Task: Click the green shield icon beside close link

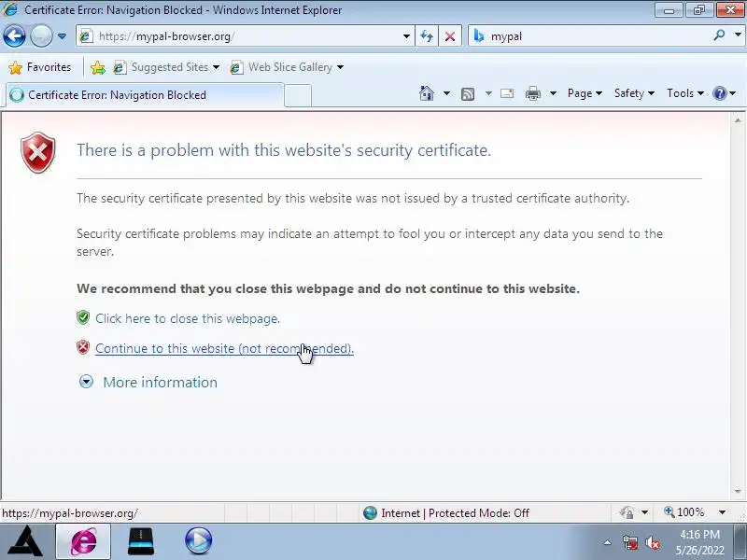Action: 83,317
